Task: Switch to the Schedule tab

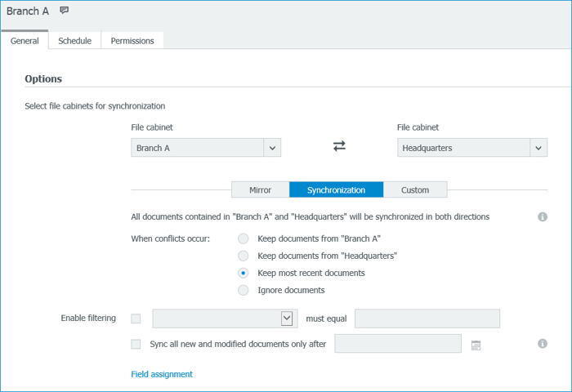Action: click(x=74, y=40)
